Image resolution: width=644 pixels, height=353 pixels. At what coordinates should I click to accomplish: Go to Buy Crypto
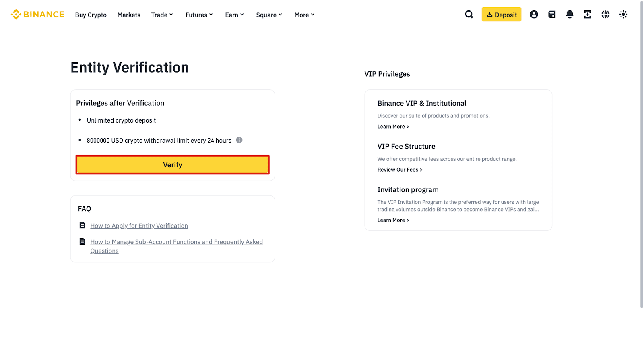[x=91, y=15]
